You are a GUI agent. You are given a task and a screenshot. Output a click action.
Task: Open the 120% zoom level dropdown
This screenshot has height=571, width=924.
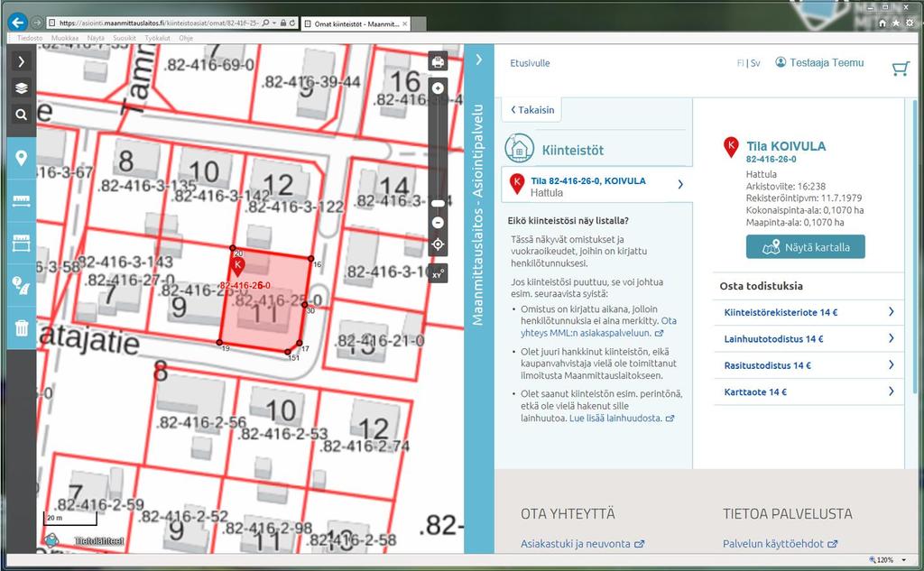[x=903, y=560]
